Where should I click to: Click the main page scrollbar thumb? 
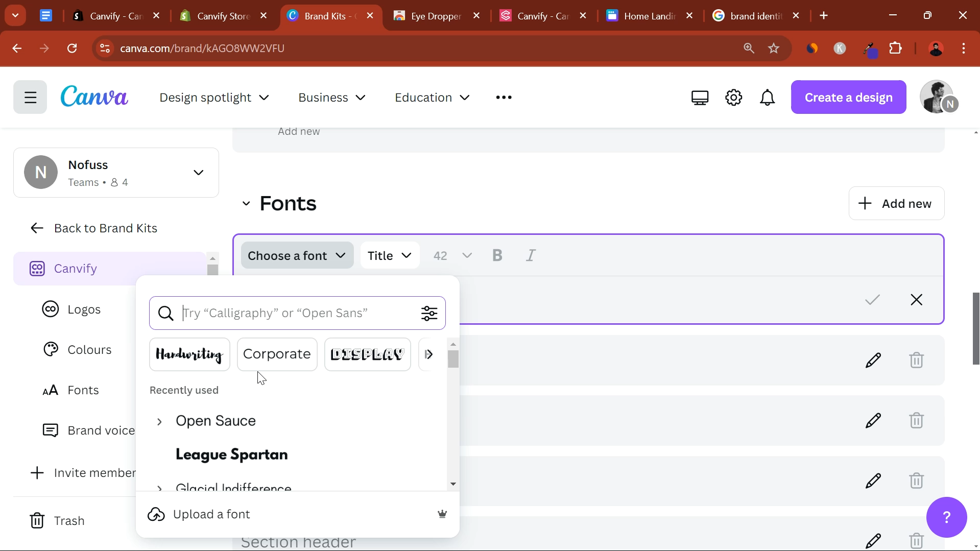point(975,328)
